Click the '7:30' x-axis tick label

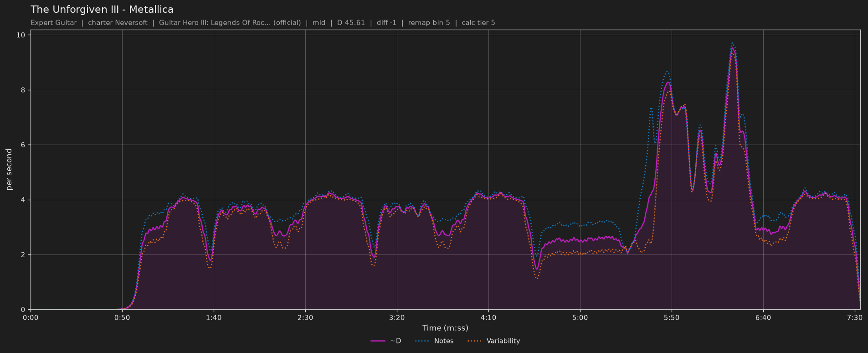coord(855,317)
